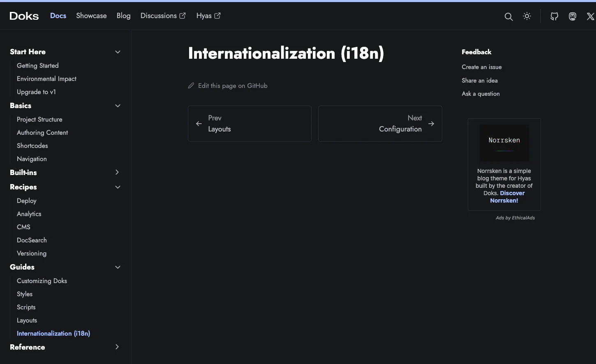Select the Docs nav item

coord(58,16)
